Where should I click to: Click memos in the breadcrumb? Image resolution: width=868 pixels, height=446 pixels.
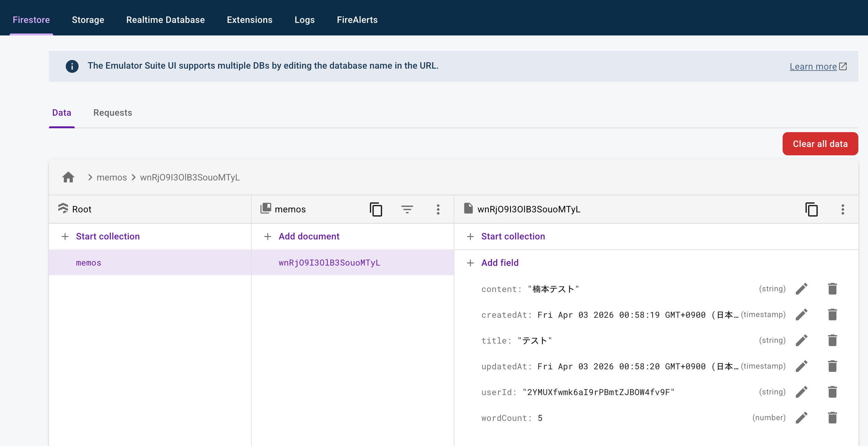tap(111, 177)
